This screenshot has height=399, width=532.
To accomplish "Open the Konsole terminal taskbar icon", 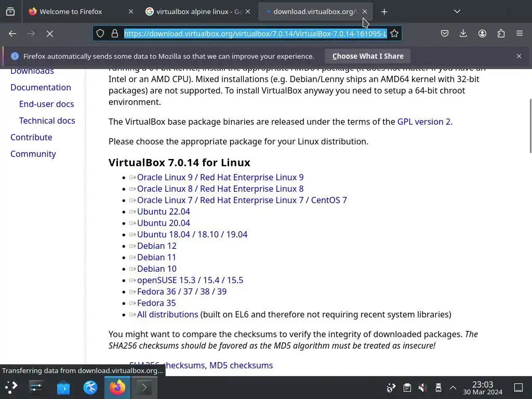I will tap(144, 388).
